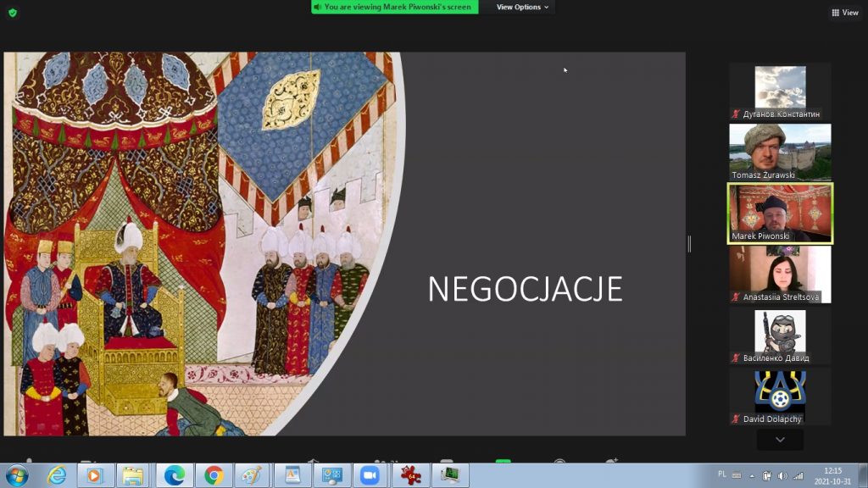This screenshot has height=488, width=868.
Task: Open File Explorer from the taskbar
Action: pyautogui.click(x=132, y=475)
